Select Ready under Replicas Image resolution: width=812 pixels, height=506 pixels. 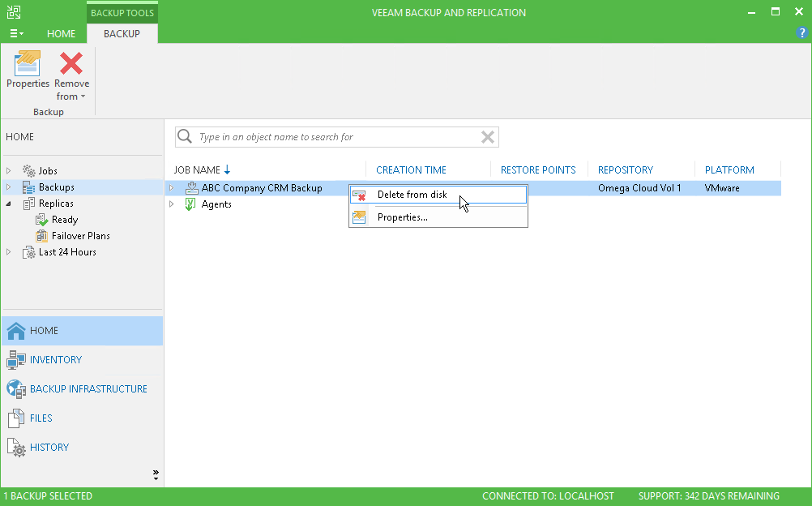tap(65, 220)
